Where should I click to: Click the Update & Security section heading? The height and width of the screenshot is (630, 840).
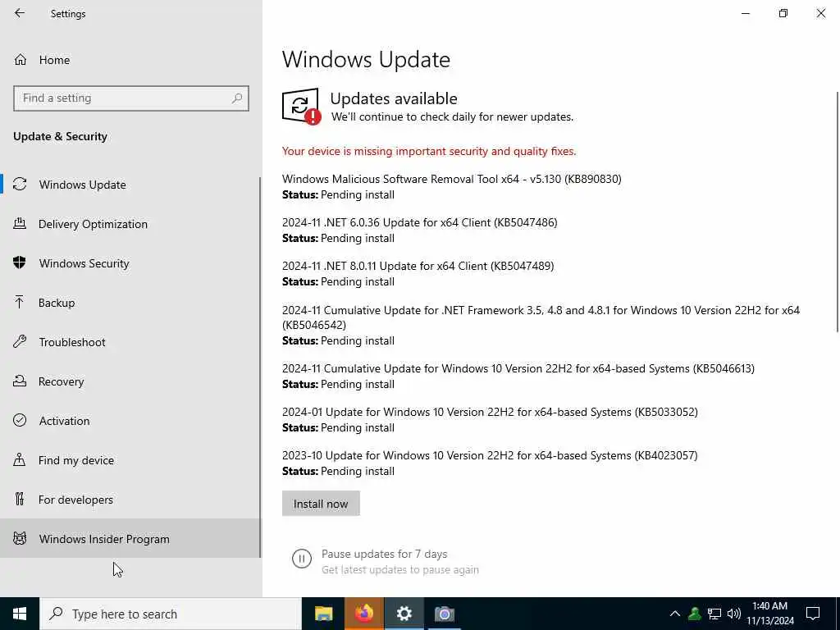click(60, 136)
